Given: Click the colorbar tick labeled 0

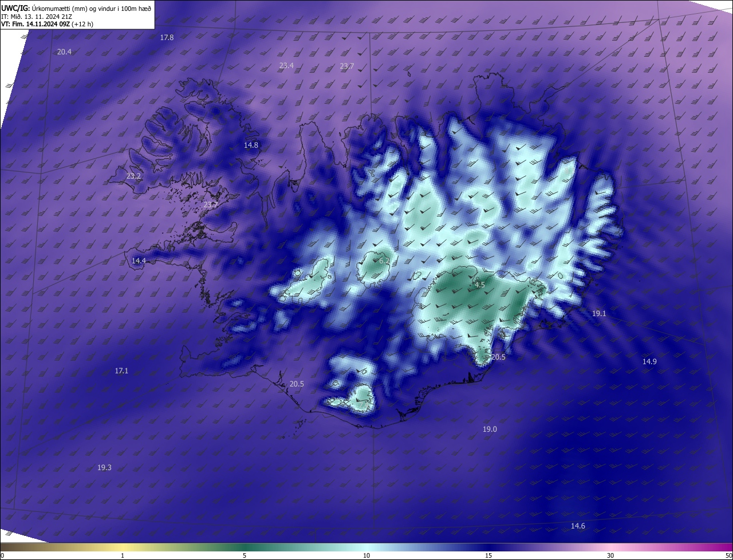Looking at the screenshot, I should [x=2, y=555].
